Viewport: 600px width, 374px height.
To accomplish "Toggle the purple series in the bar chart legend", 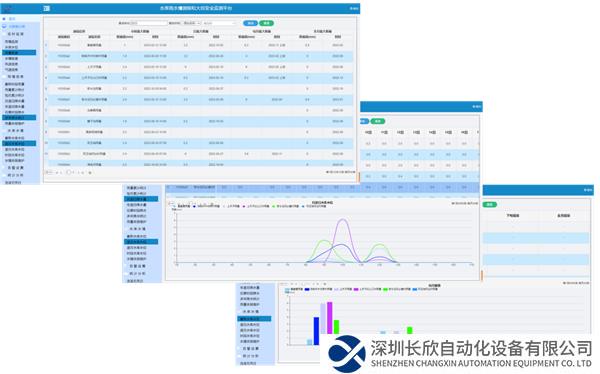I will pos(356,289).
